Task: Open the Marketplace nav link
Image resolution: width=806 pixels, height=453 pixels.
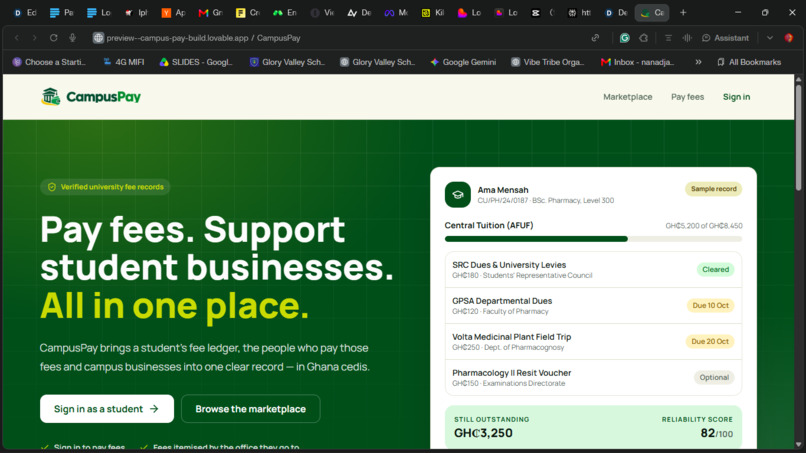Action: pyautogui.click(x=628, y=97)
